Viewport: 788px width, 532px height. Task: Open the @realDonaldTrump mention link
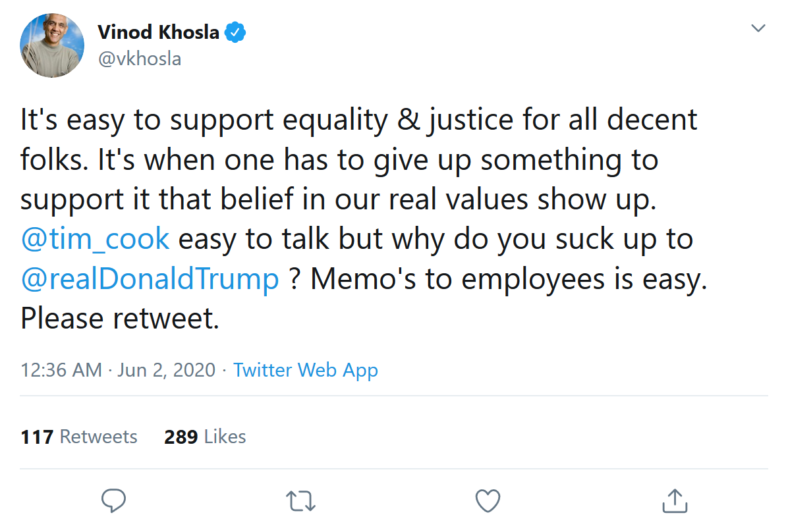tap(150, 279)
